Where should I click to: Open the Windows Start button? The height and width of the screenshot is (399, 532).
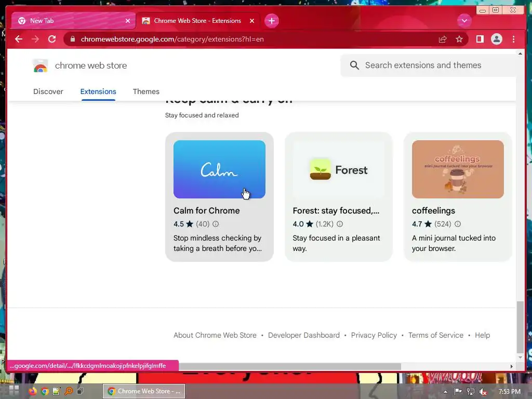[x=14, y=391]
